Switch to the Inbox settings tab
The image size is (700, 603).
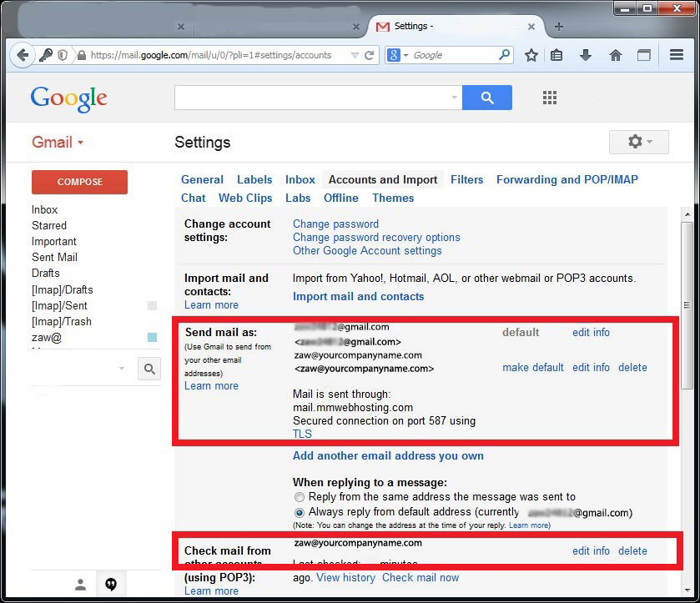(x=300, y=179)
